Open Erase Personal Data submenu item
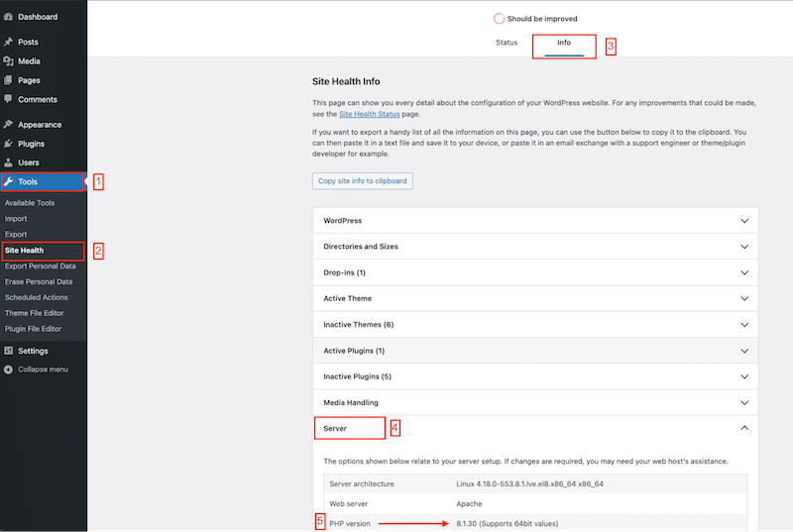Viewport: 793px width, 532px height. point(39,282)
